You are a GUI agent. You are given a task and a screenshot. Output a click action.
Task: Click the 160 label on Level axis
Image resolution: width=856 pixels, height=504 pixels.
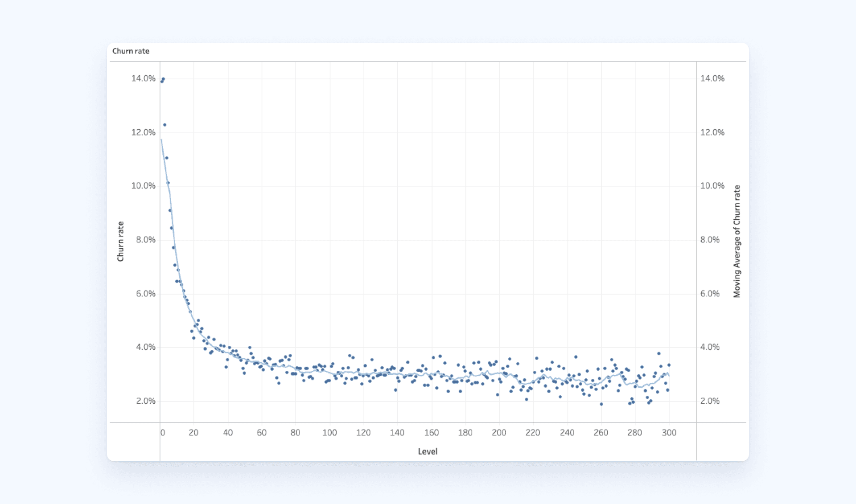(431, 433)
